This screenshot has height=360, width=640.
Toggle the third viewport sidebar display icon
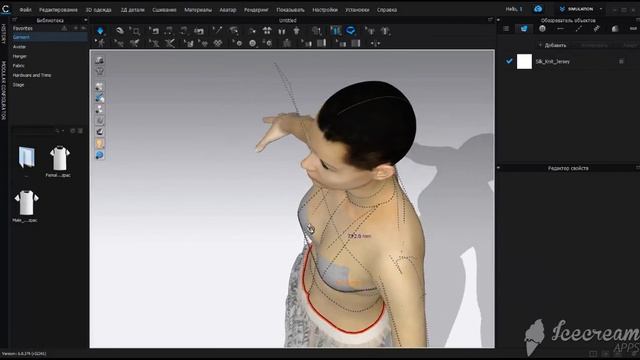100,87
